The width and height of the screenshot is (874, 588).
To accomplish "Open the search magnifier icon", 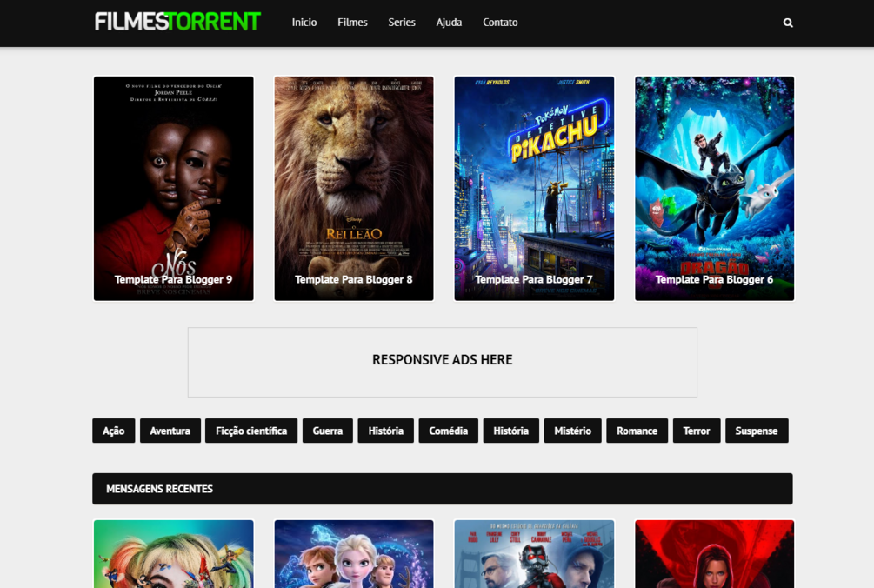I will tap(788, 23).
